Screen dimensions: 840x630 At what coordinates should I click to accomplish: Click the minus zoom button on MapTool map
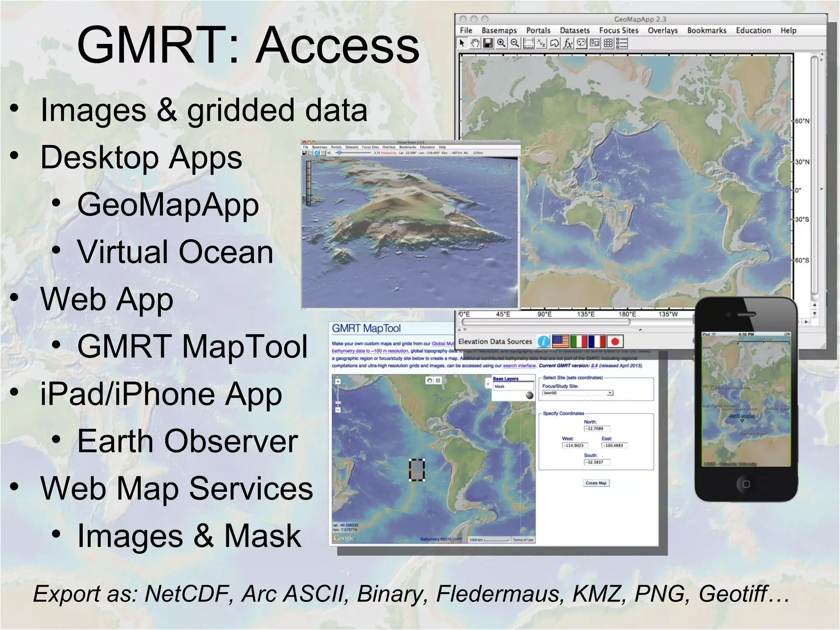pos(338,410)
